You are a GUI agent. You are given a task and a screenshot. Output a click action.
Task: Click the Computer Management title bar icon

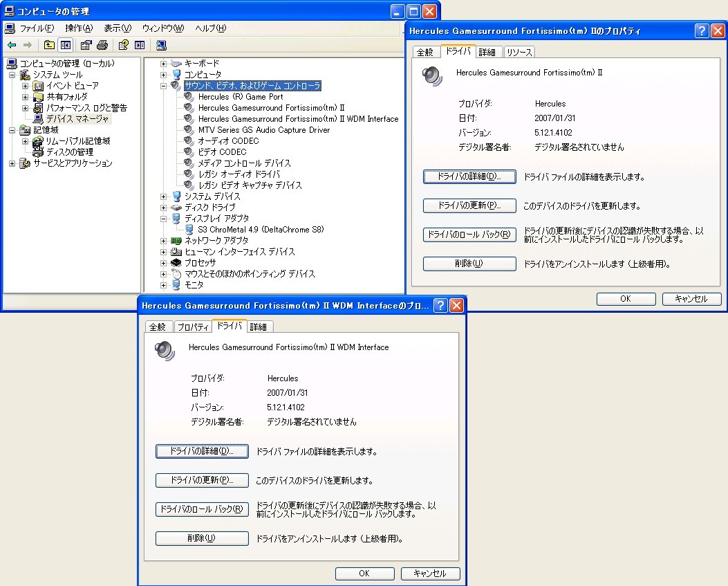(x=9, y=10)
